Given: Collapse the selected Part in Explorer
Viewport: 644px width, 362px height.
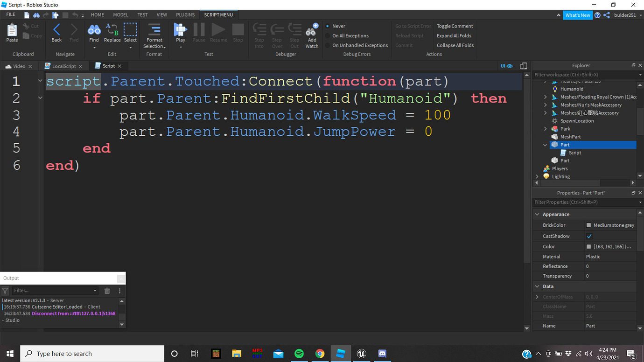Looking at the screenshot, I should tap(545, 145).
